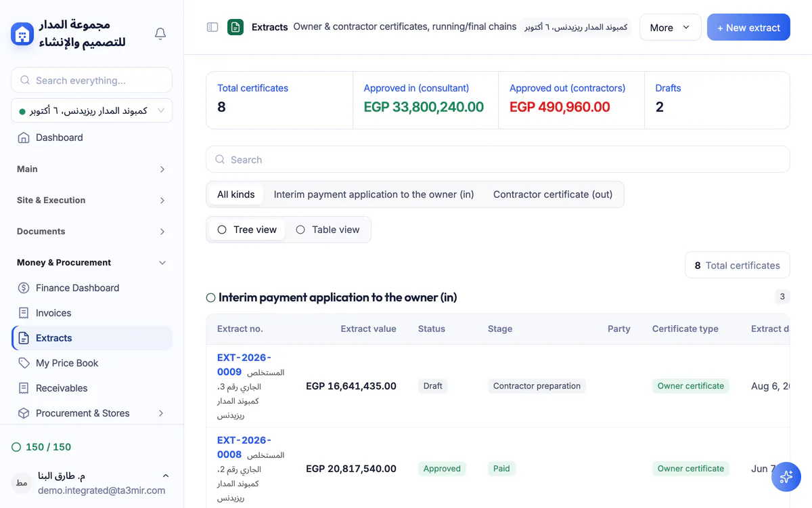Click the count badge 3 beside Interim heading
This screenshot has height=508, width=812.
[782, 297]
